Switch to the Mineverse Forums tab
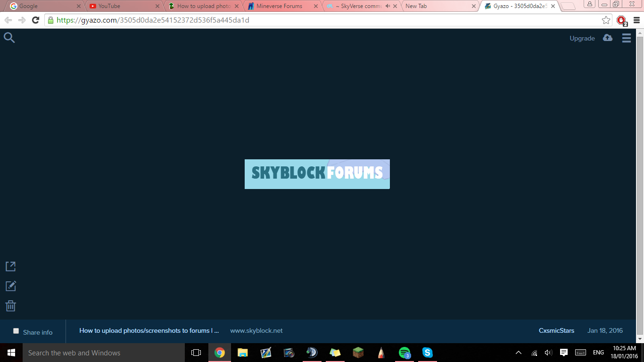 [282, 6]
